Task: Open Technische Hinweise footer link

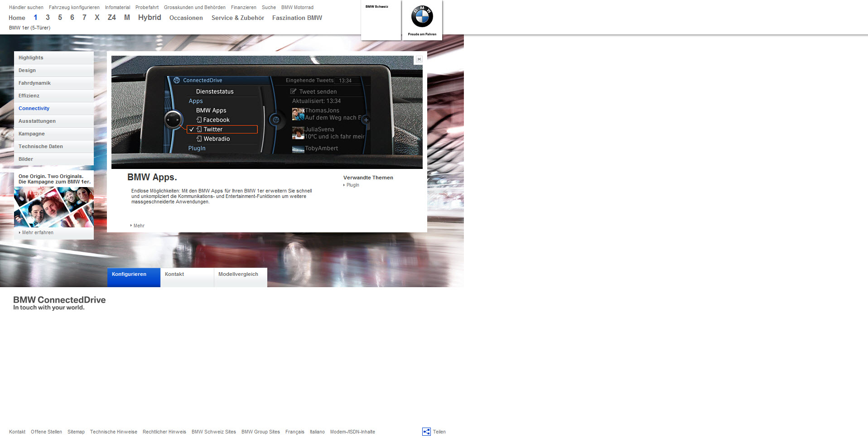Action: click(x=113, y=432)
